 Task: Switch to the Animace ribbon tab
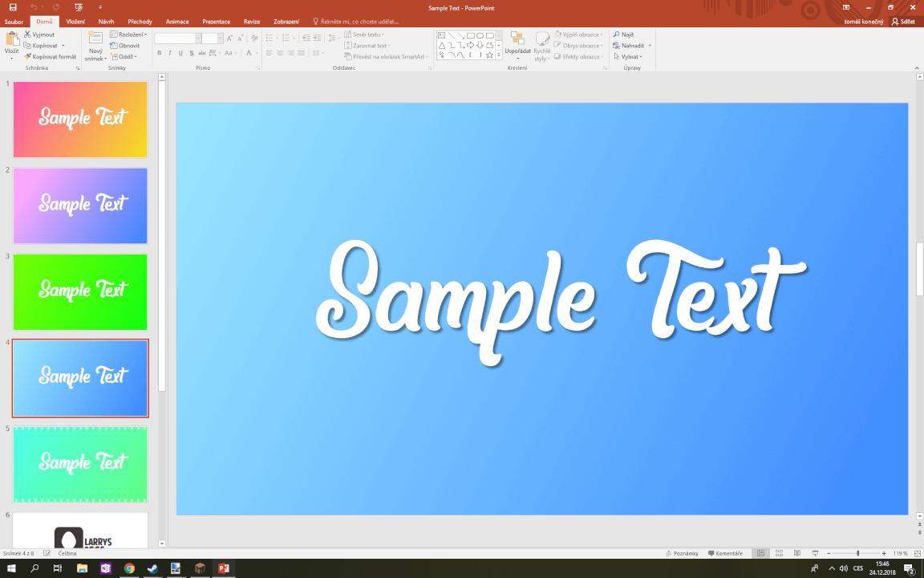(176, 22)
